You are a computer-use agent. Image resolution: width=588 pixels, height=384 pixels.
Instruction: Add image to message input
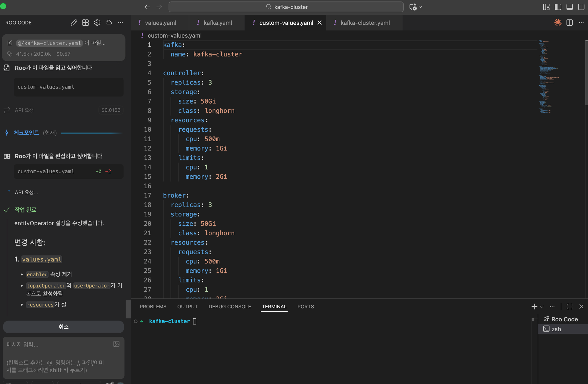(116, 344)
